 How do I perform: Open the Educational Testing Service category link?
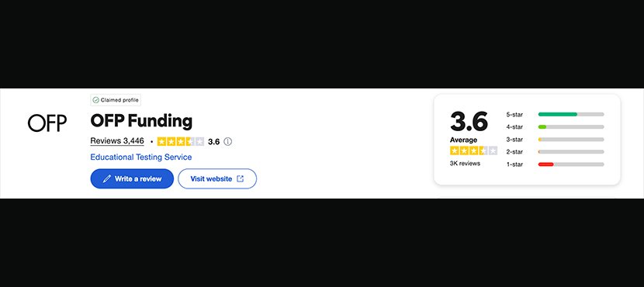click(141, 157)
